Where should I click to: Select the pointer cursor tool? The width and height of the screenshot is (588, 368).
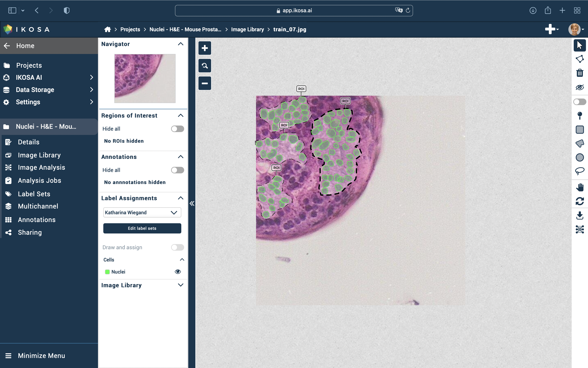[x=579, y=45]
